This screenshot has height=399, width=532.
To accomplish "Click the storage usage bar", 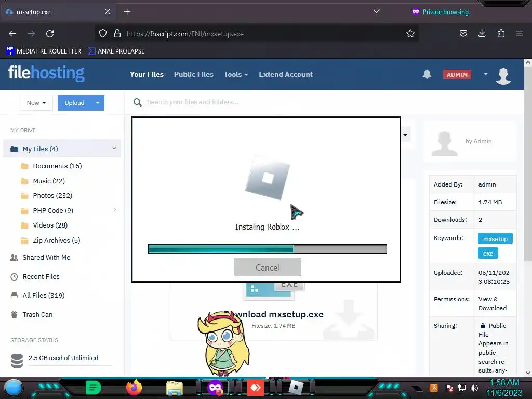I will (70, 365).
